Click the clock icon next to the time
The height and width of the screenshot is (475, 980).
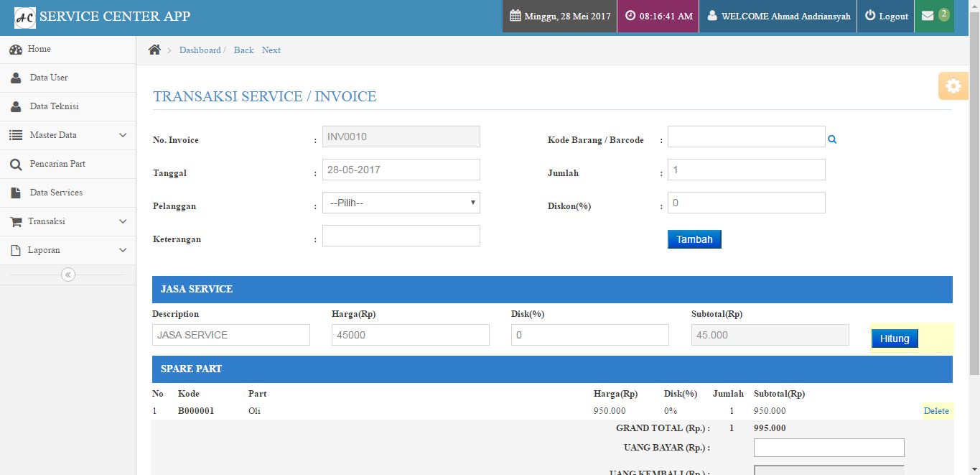[x=629, y=15]
